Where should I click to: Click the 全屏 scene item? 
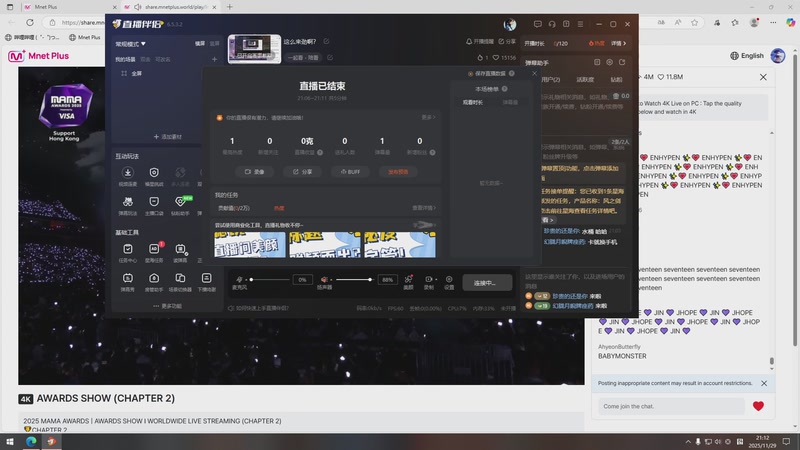click(x=132, y=73)
